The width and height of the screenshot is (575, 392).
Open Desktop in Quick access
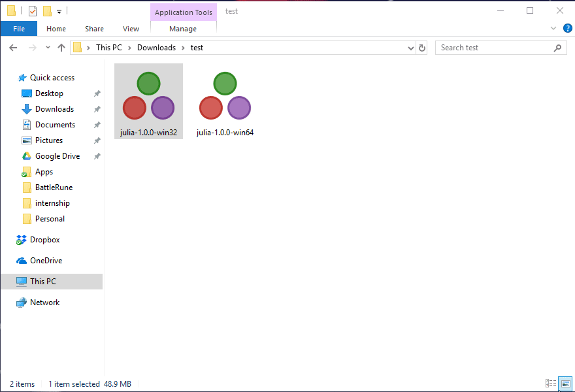[x=49, y=93]
